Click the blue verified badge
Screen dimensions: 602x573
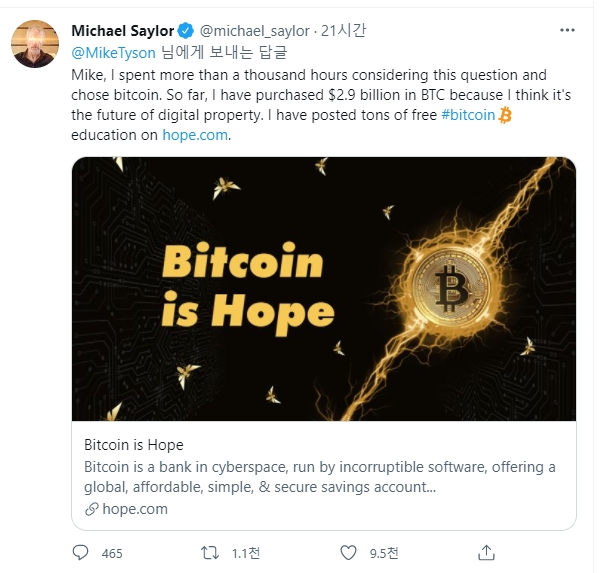coord(185,32)
